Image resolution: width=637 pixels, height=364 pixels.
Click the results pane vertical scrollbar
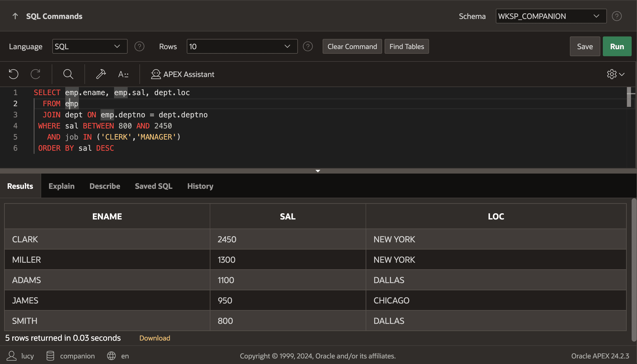(x=634, y=270)
